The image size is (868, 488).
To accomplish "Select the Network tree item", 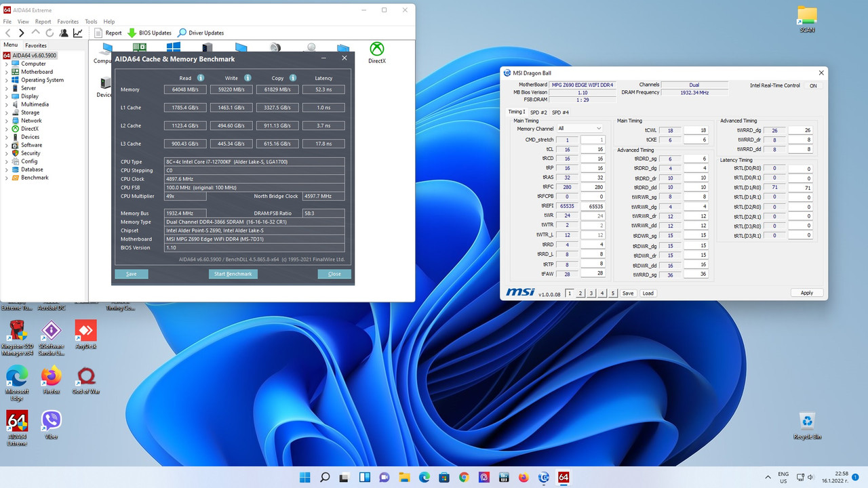I will click(x=31, y=121).
